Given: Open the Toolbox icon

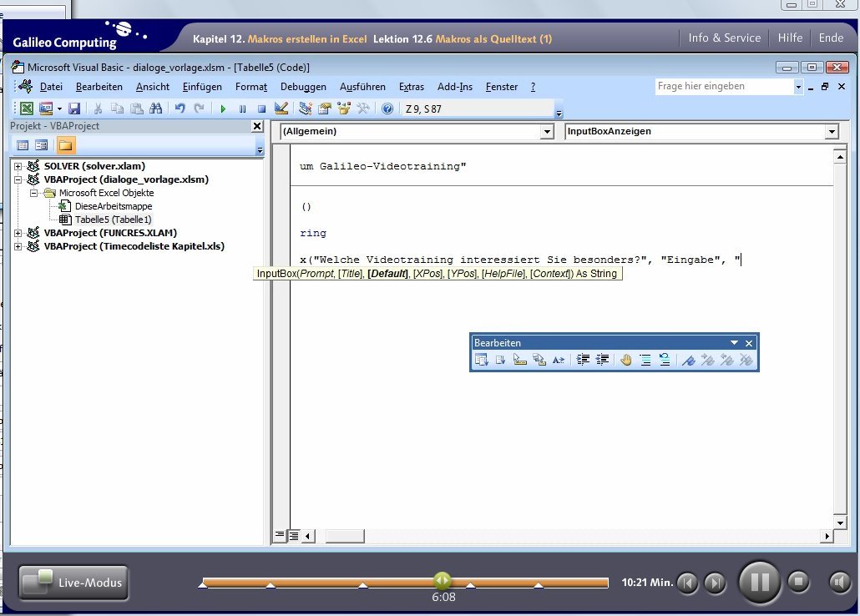Looking at the screenshot, I should tap(363, 109).
